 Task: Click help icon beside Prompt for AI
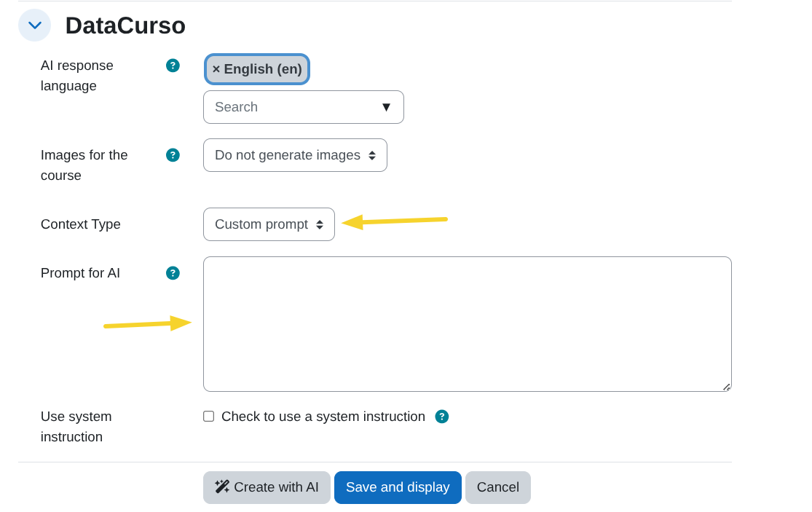[x=173, y=273]
